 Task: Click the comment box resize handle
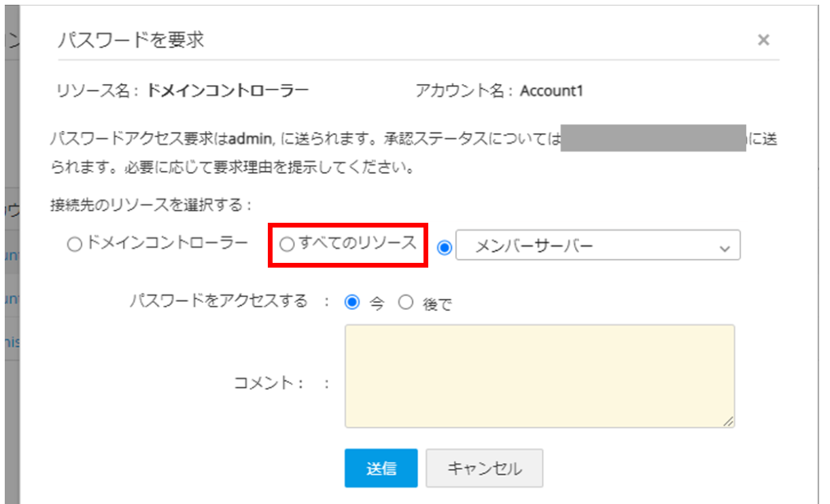(x=728, y=421)
